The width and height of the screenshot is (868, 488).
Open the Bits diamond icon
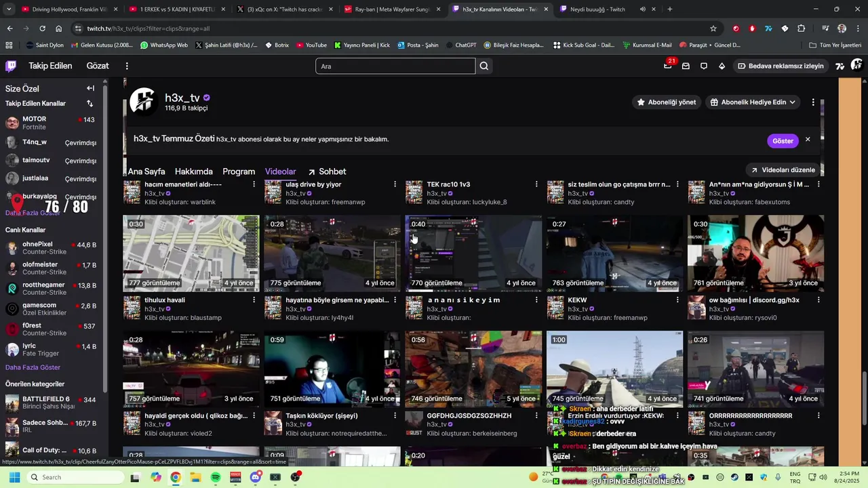722,66
